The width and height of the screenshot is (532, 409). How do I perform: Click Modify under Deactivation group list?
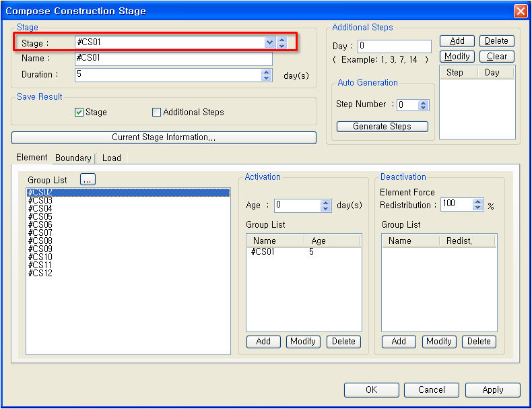pos(439,342)
